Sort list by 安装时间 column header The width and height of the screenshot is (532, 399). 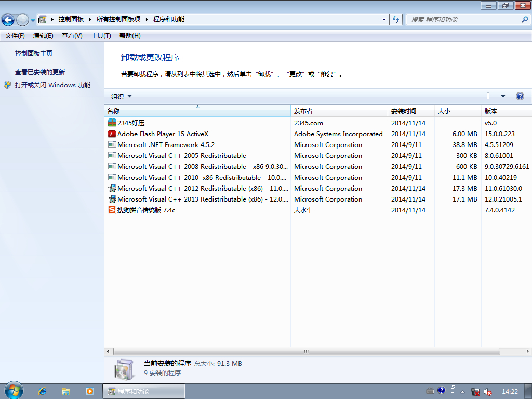pyautogui.click(x=411, y=111)
